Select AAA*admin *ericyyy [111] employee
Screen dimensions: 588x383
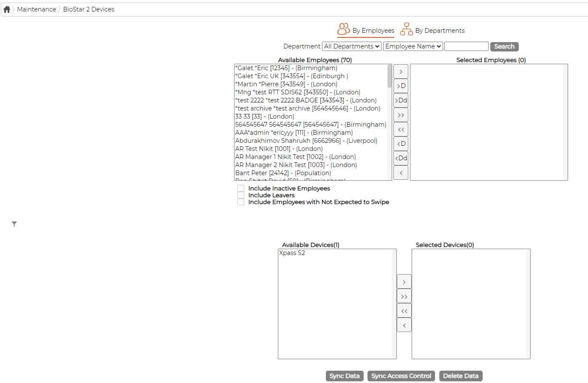coord(311,133)
